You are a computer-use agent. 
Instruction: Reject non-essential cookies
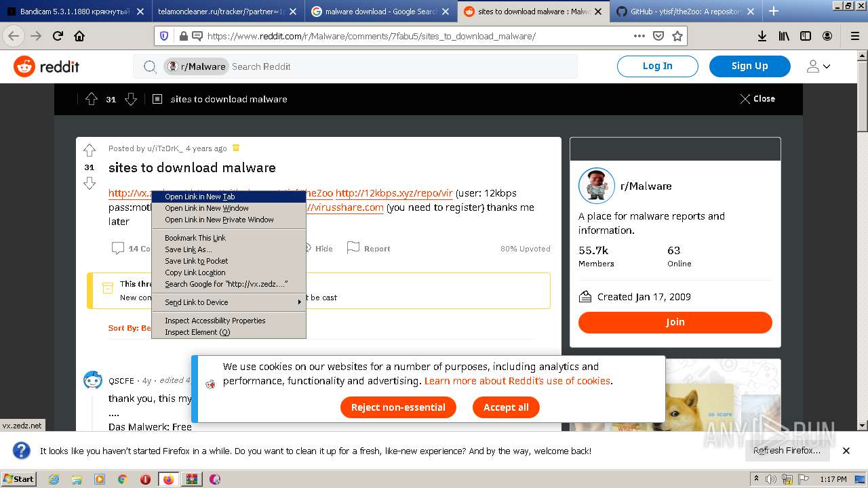(x=398, y=407)
